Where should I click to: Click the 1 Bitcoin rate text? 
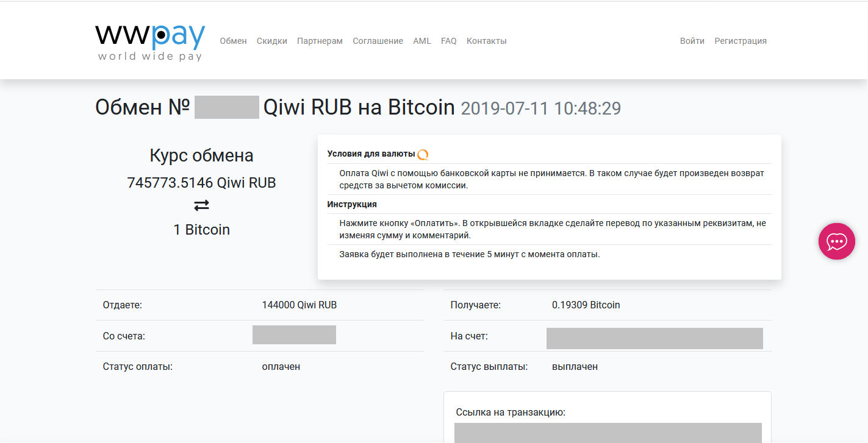(201, 230)
